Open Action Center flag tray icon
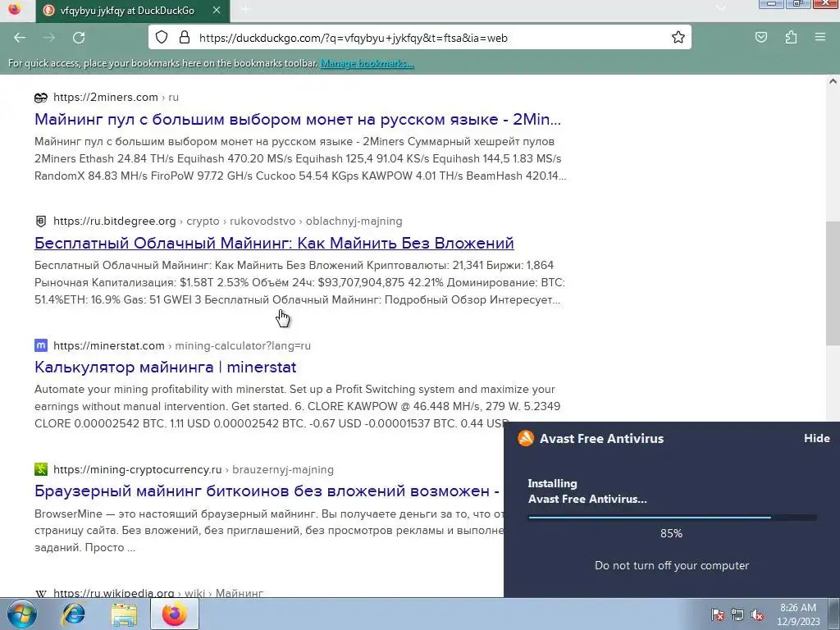 tap(718, 614)
